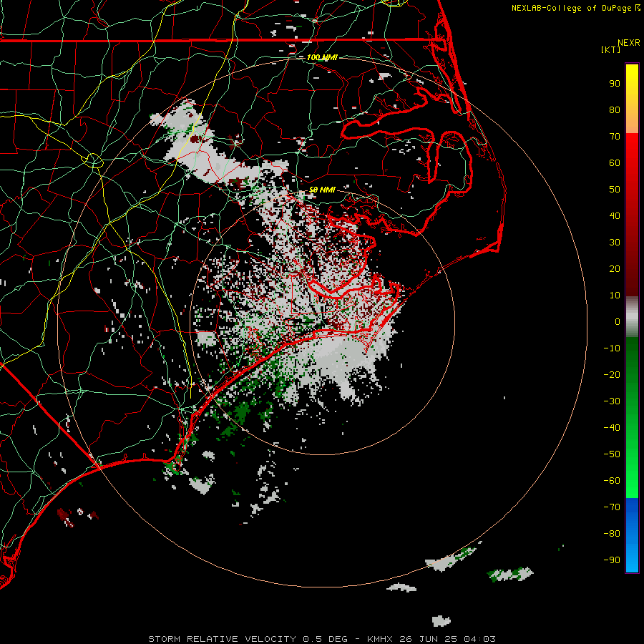Click the 20 label on velocity scale
The image size is (644, 644).
pyautogui.click(x=615, y=269)
